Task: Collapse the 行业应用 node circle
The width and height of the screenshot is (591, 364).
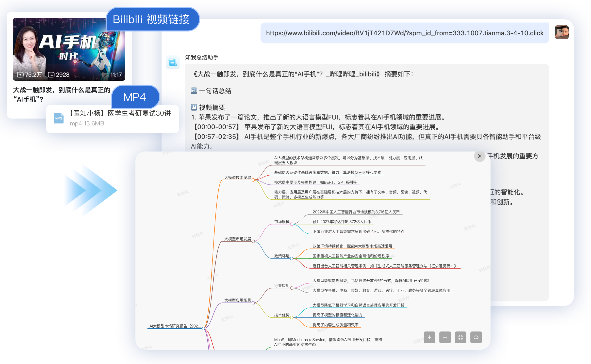Action: (x=292, y=288)
